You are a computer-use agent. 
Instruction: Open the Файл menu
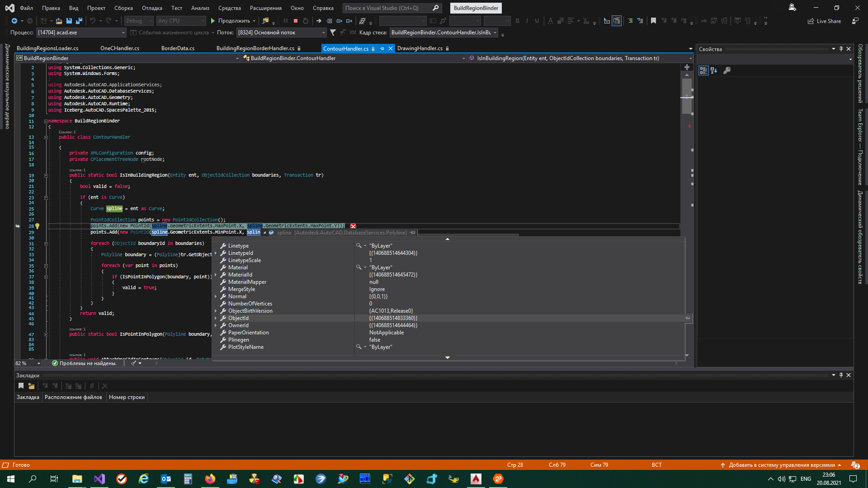[26, 8]
